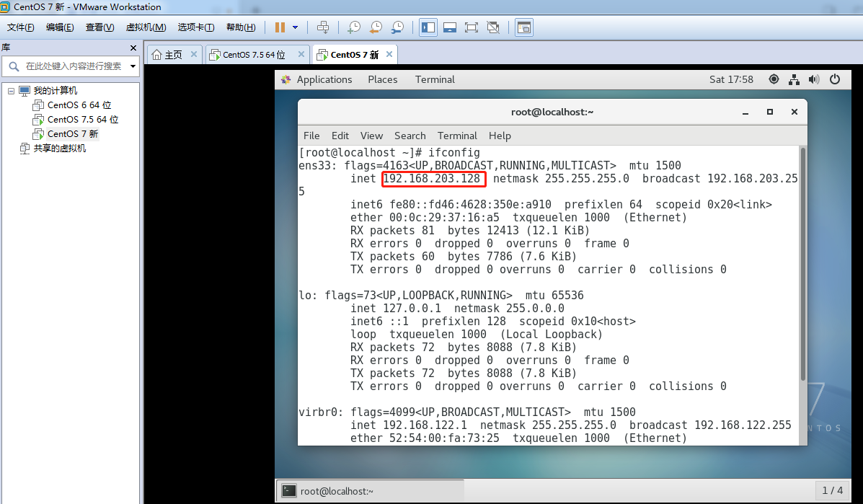Image resolution: width=863 pixels, height=504 pixels.
Task: Open the power menu icon
Action: pyautogui.click(x=835, y=79)
